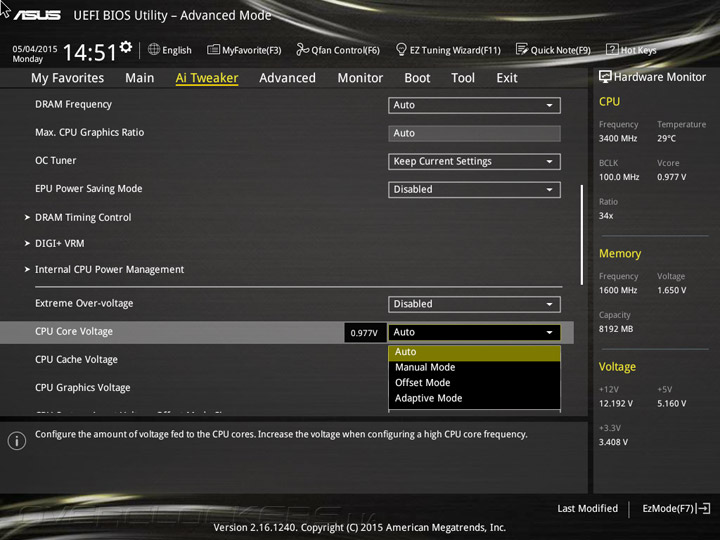This screenshot has height=540, width=720.
Task: Click the settings list scrollbar
Action: [x=582, y=235]
